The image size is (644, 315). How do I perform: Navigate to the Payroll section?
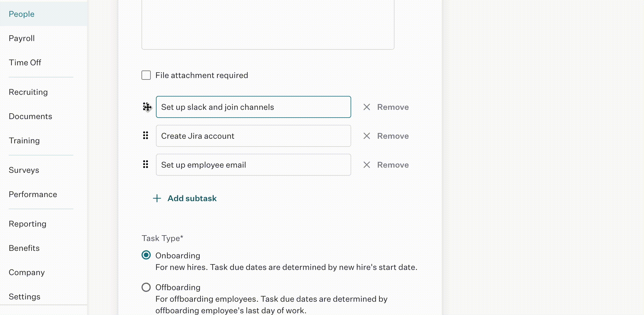tap(22, 38)
